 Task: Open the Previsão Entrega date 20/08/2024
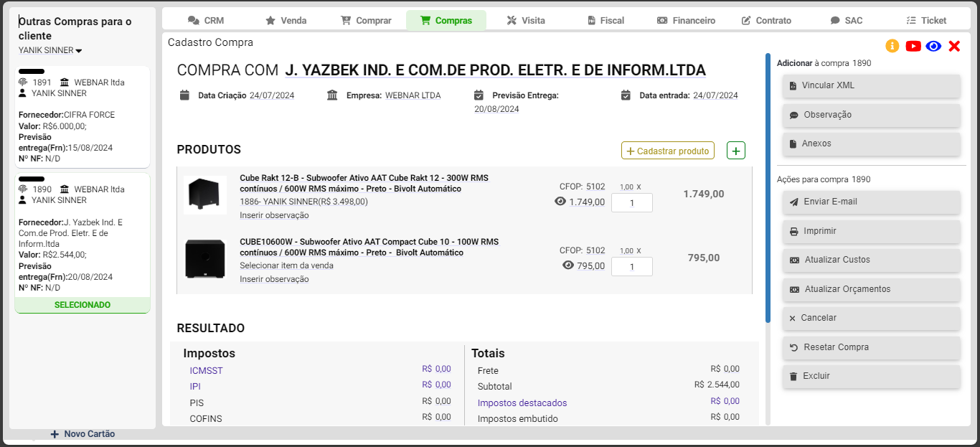tap(496, 109)
